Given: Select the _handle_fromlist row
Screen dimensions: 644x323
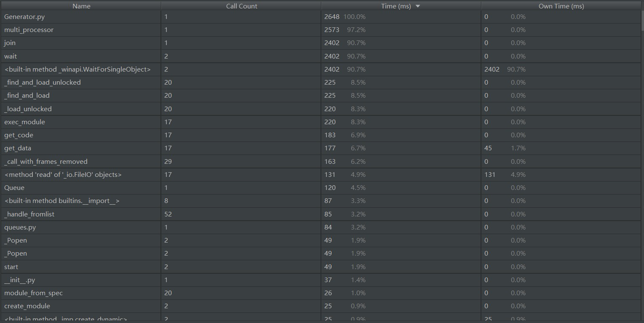Looking at the screenshot, I should 321,214.
